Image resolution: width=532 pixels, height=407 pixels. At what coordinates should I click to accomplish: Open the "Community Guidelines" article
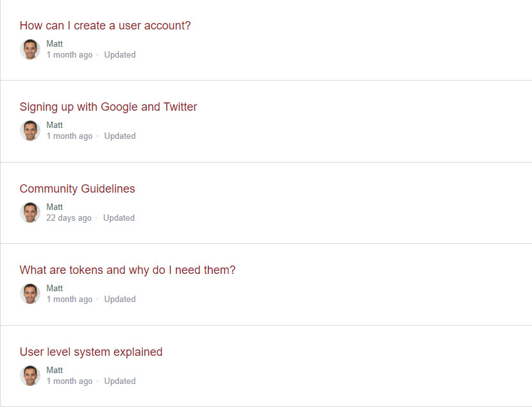tap(77, 189)
